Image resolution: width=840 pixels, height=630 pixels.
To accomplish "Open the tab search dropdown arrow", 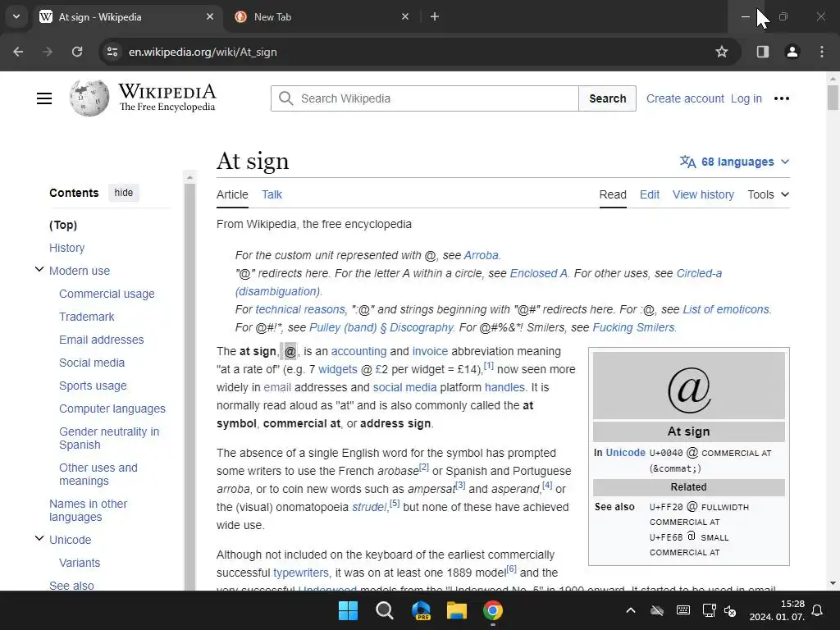I will click(16, 16).
